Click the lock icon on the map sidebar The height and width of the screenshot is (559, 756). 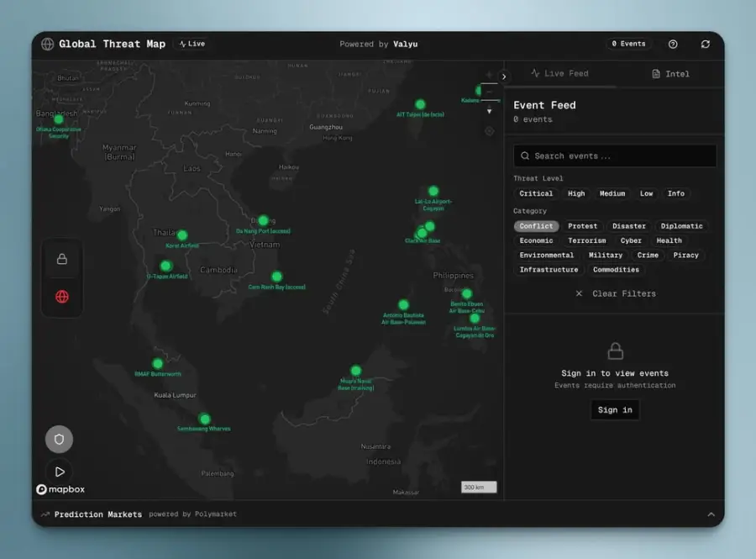[62, 259]
